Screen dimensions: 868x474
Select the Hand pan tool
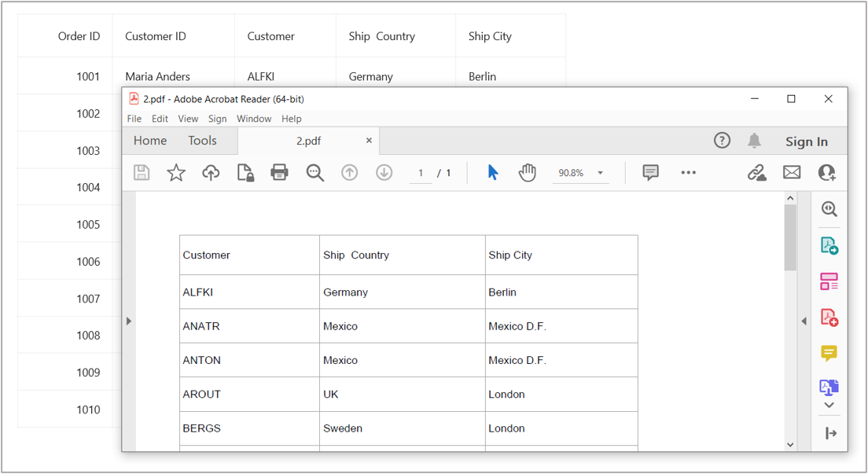(527, 173)
